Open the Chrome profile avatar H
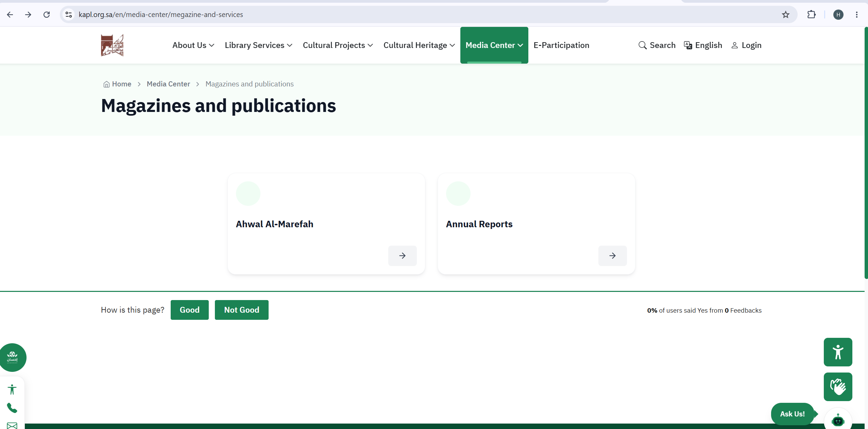This screenshot has width=868, height=429. [x=838, y=15]
